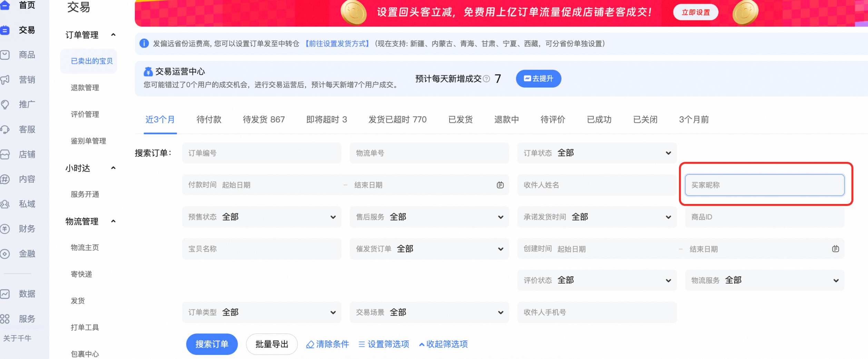Viewport: 868px width, 359px height.
Task: Open 首页 home icon in sidebar
Action: point(4,5)
